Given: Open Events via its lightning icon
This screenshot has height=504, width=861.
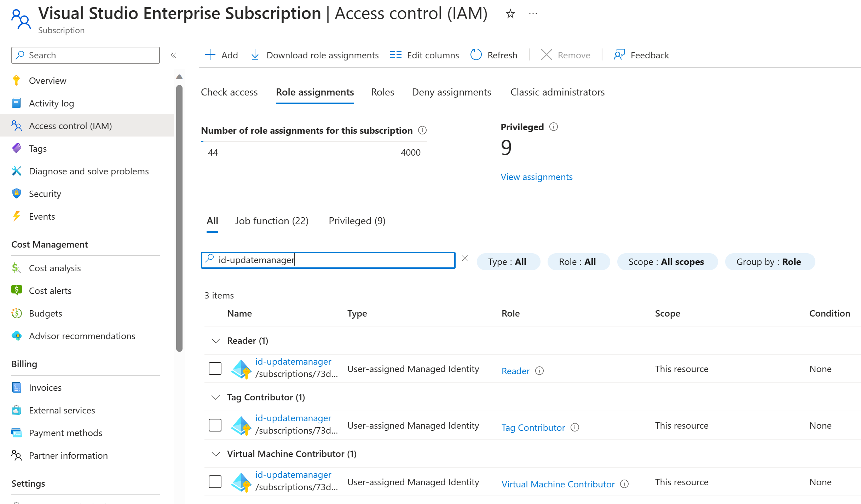Looking at the screenshot, I should tap(16, 216).
